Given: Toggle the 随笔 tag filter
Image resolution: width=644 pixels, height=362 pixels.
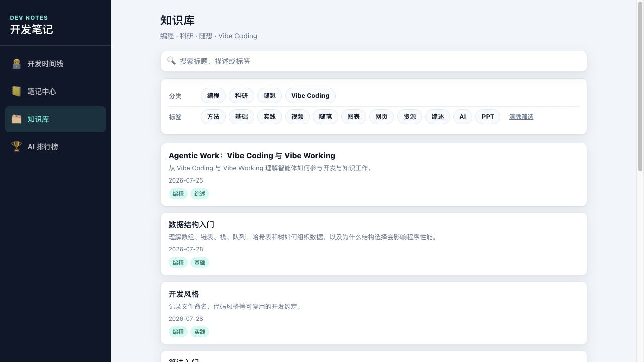Looking at the screenshot, I should click(x=326, y=117).
